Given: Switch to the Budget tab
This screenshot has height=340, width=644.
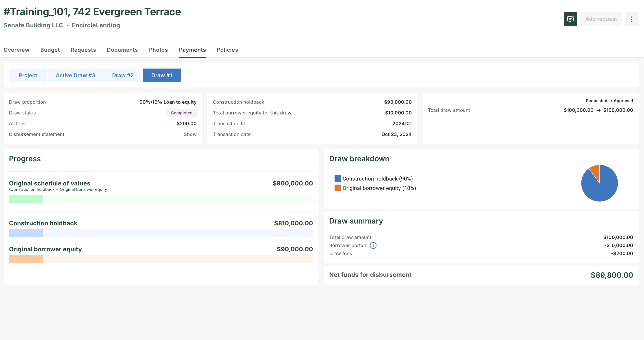Looking at the screenshot, I should (50, 50).
